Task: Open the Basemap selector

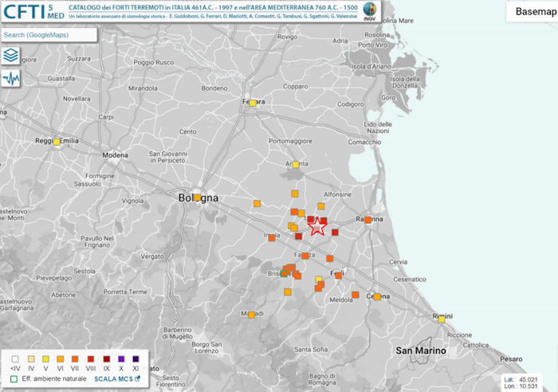Action: pos(532,10)
